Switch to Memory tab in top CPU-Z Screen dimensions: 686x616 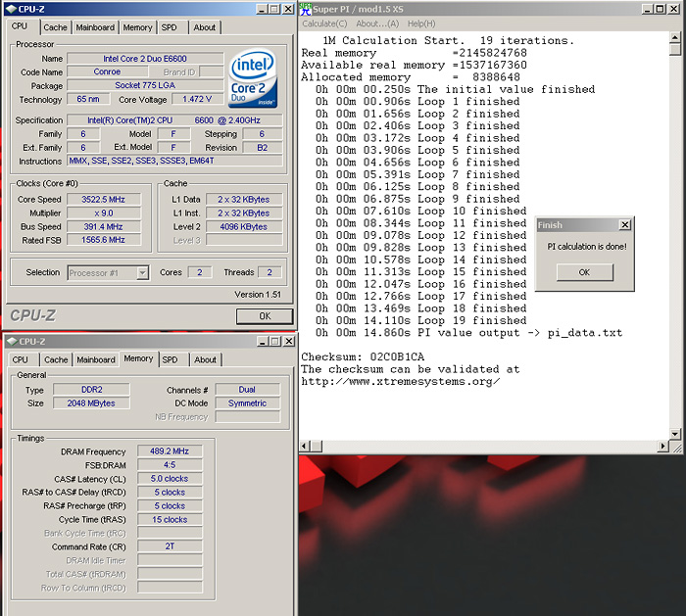point(137,27)
